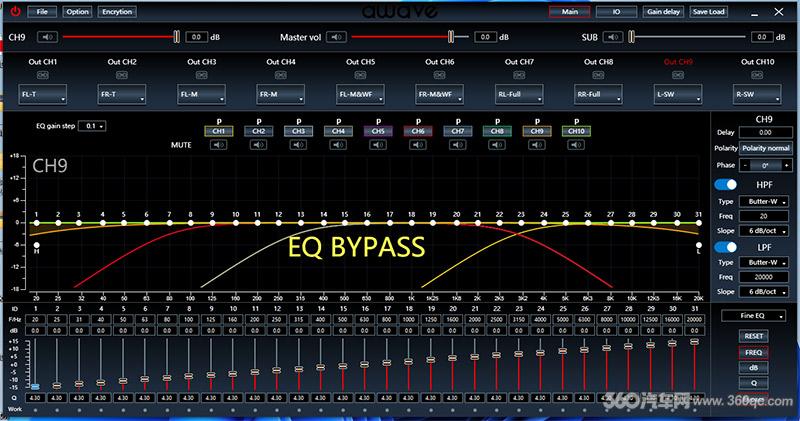The image size is (800, 421).
Task: Open the File menu
Action: [x=42, y=12]
